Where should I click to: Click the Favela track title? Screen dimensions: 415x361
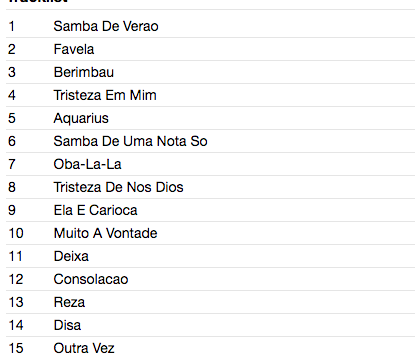click(x=74, y=49)
